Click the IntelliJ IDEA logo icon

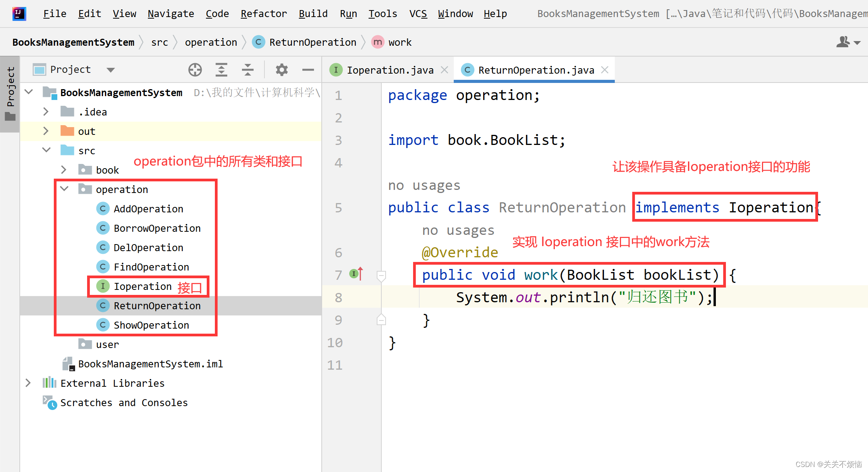[19, 14]
